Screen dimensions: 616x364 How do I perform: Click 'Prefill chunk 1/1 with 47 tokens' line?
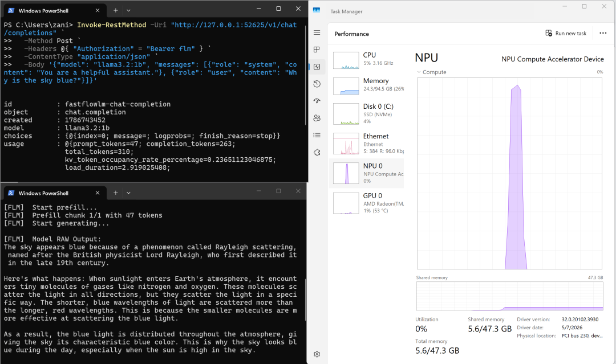(x=83, y=215)
